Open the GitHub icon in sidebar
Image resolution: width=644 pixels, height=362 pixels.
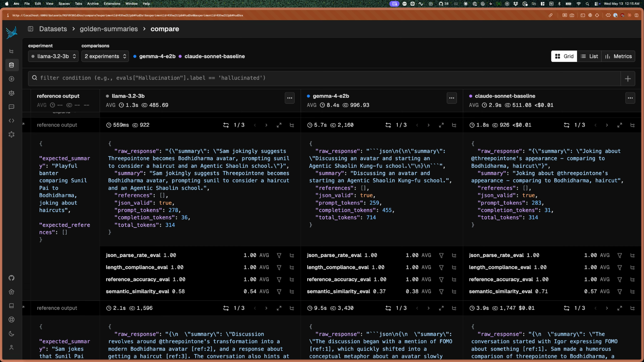[12, 278]
